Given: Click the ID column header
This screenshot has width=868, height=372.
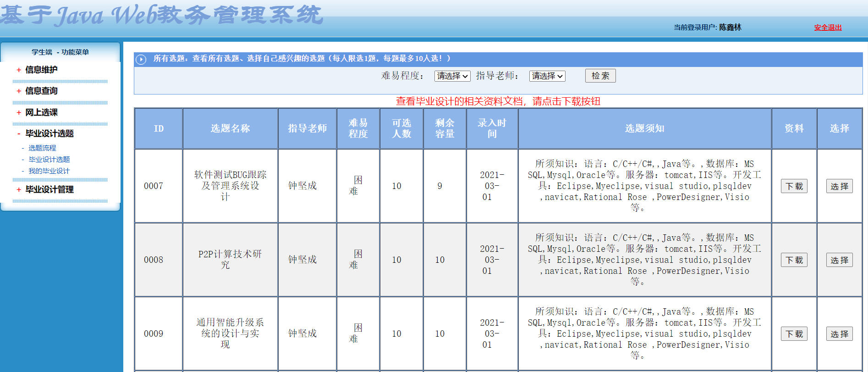Looking at the screenshot, I should coord(159,129).
